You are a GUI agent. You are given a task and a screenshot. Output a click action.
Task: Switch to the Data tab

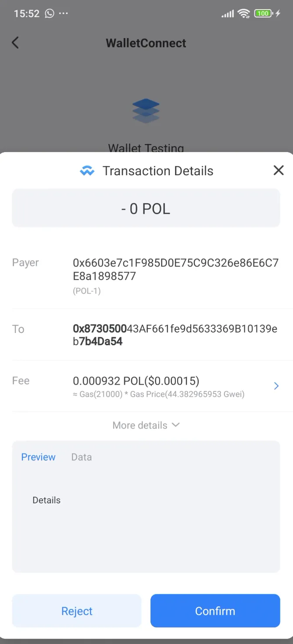click(81, 457)
